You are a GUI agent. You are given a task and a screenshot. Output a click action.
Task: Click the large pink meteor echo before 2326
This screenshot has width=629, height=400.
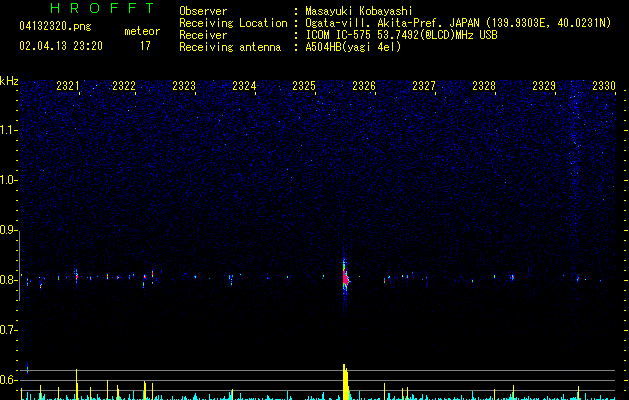pyautogui.click(x=345, y=277)
